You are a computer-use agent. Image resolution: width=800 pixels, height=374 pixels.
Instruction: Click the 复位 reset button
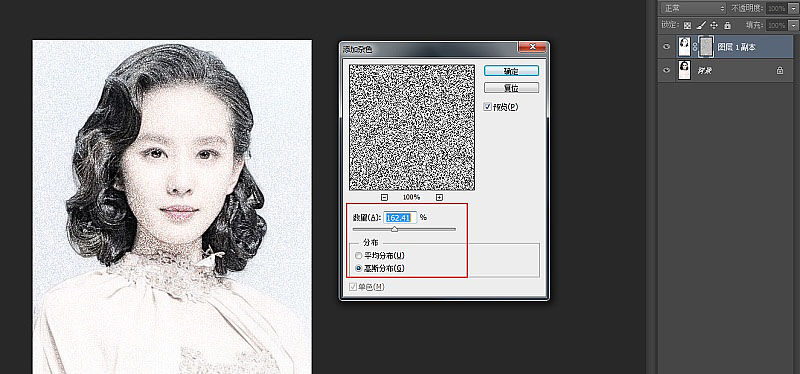(x=511, y=88)
